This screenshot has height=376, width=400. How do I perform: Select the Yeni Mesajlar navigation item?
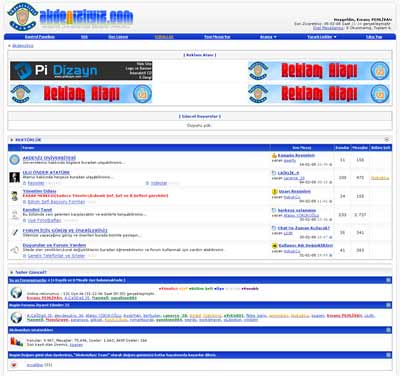click(x=217, y=37)
